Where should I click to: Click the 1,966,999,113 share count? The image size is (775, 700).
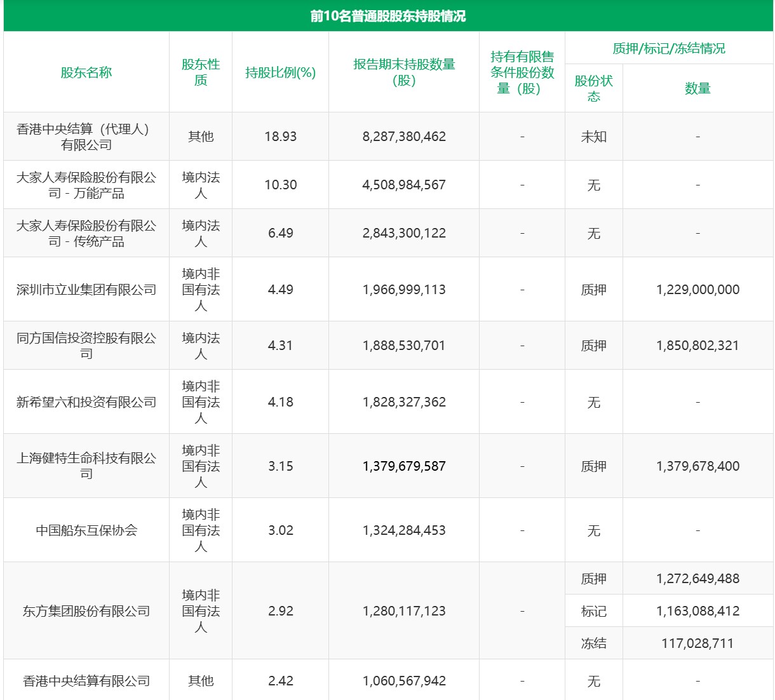pyautogui.click(x=404, y=290)
